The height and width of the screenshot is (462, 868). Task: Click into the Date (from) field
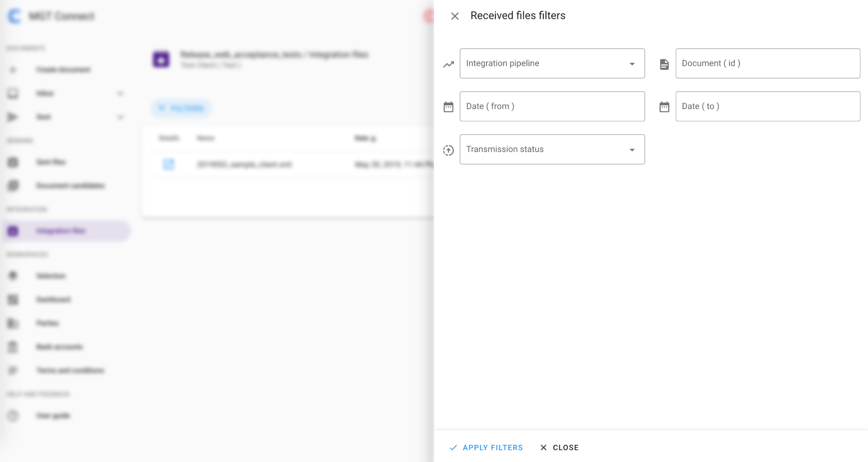point(552,106)
